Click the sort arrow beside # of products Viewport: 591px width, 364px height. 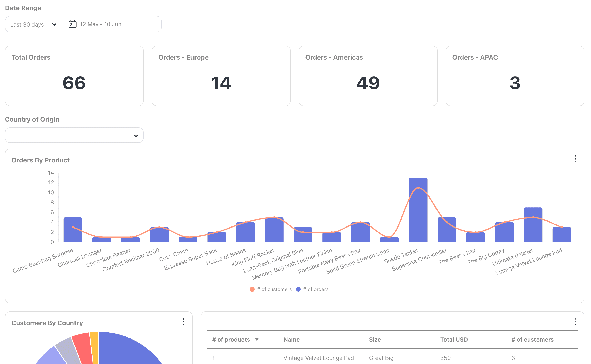[x=257, y=340]
